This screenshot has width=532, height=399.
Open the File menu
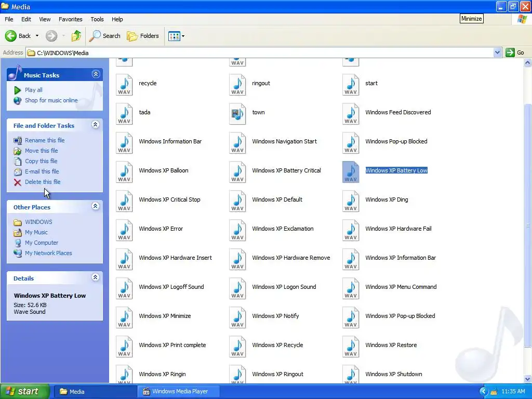tap(9, 19)
